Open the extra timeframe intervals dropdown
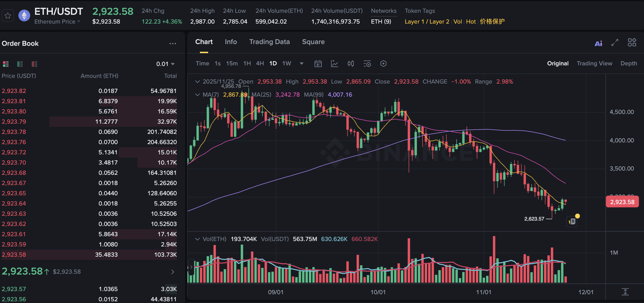Screen dimensions: 644x303 click(301, 63)
